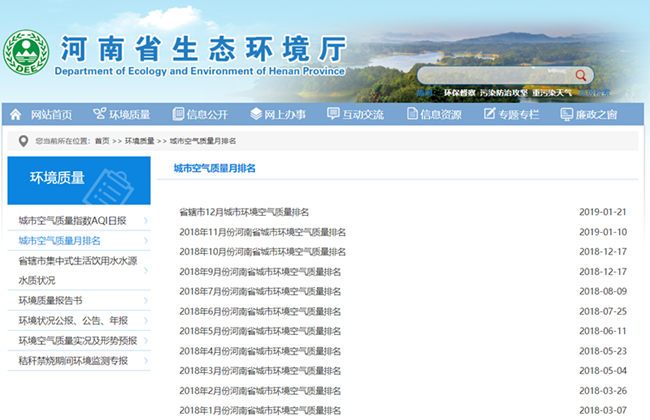Open the 信息公开 navigation menu item
Viewport: 650px width, 420px height.
click(x=207, y=114)
